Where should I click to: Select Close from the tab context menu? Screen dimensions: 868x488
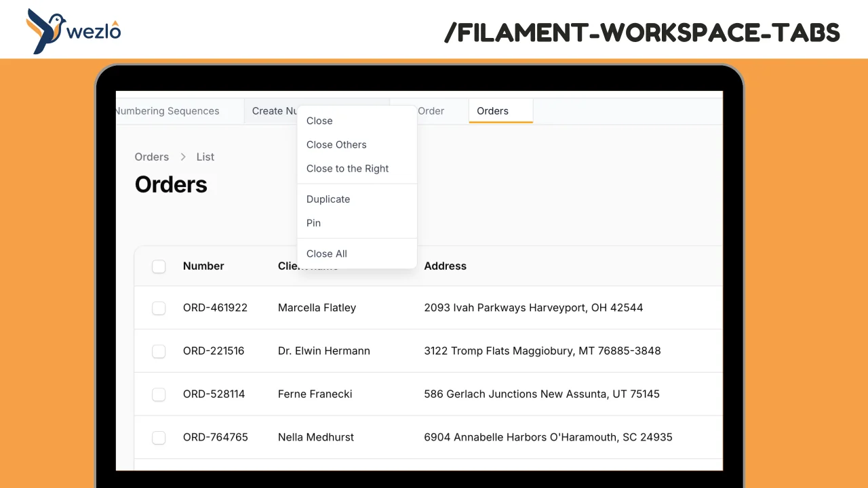pyautogui.click(x=319, y=121)
